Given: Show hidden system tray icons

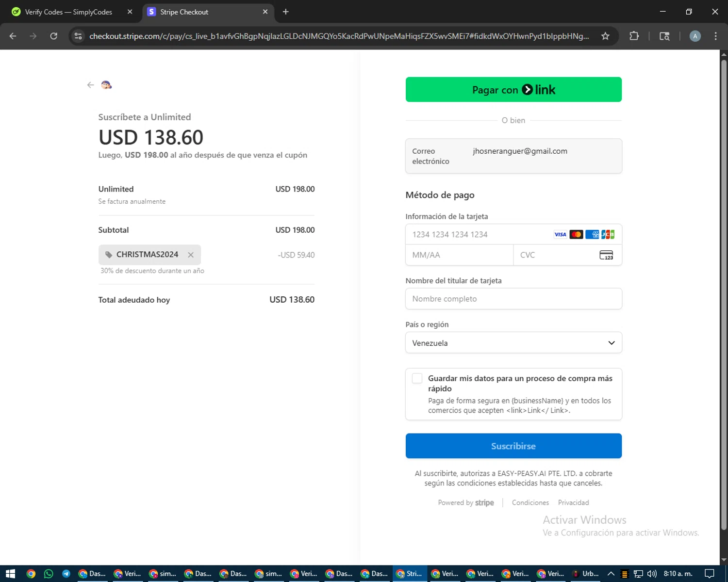Looking at the screenshot, I should coord(611,574).
